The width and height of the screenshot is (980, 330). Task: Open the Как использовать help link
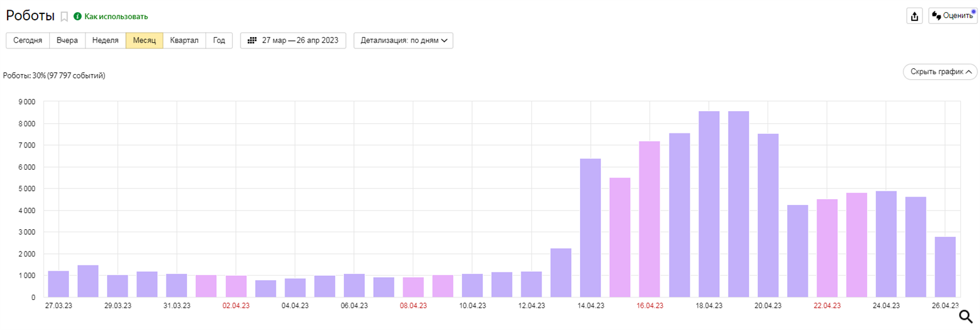[115, 17]
